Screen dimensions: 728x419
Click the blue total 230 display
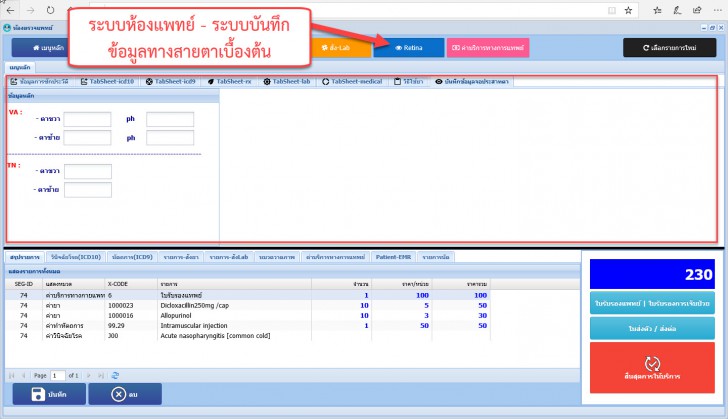point(652,274)
